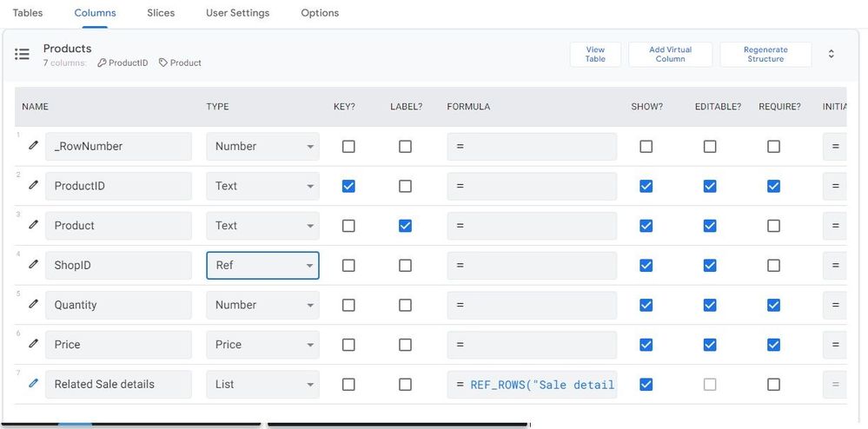Open the REF_ROWS formula for Related Sale details
This screenshot has height=429, width=868.
(532, 384)
